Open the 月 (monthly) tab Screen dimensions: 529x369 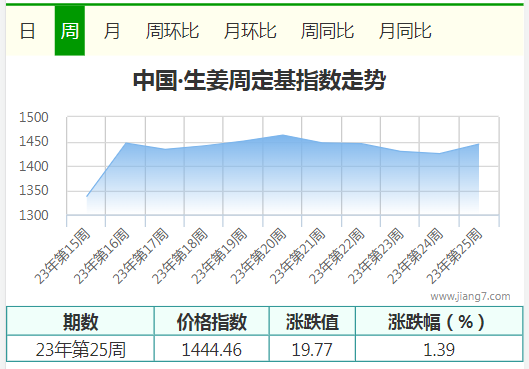[112, 31]
